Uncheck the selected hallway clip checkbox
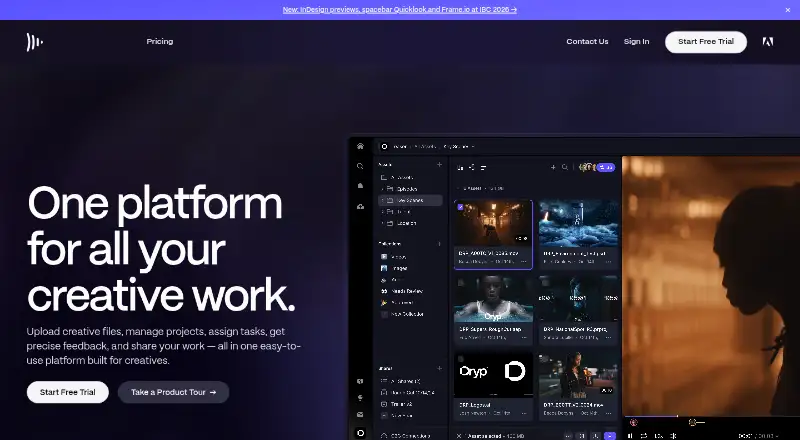This screenshot has height=440, width=800. [461, 207]
